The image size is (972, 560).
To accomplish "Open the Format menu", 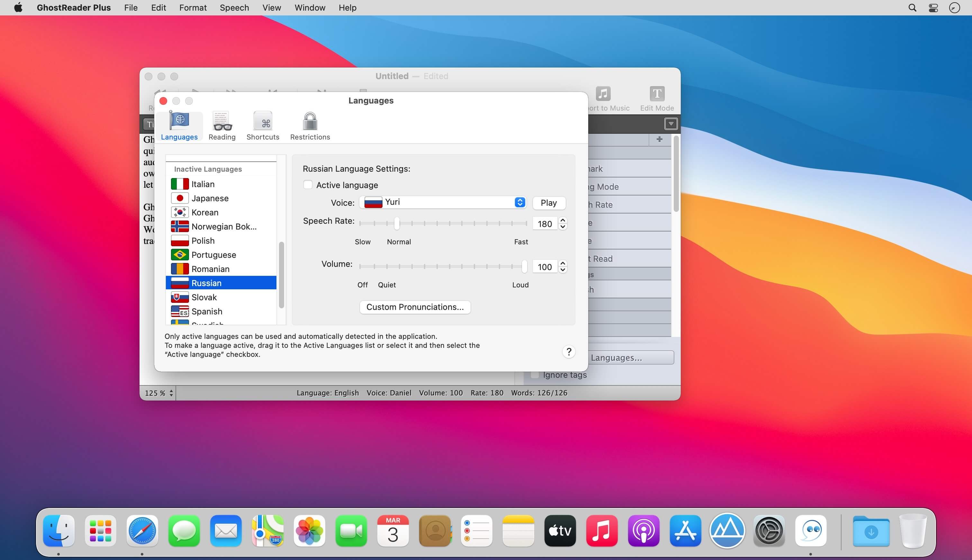I will (193, 8).
